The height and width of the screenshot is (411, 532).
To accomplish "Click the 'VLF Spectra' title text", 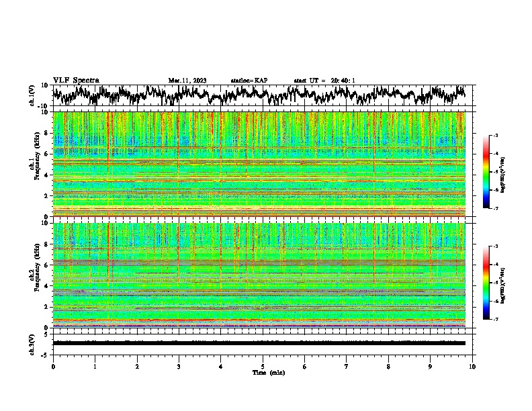I will 76,81.
